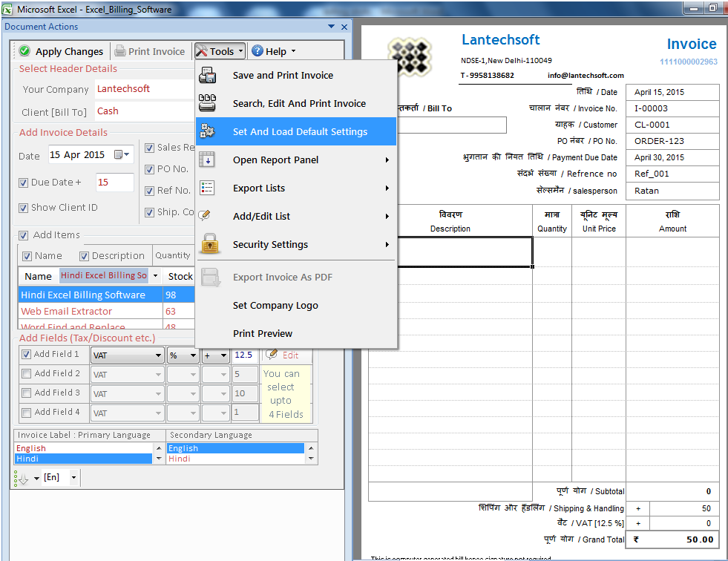
Task: Uncheck the PO No. checkbox
Action: coord(149,169)
